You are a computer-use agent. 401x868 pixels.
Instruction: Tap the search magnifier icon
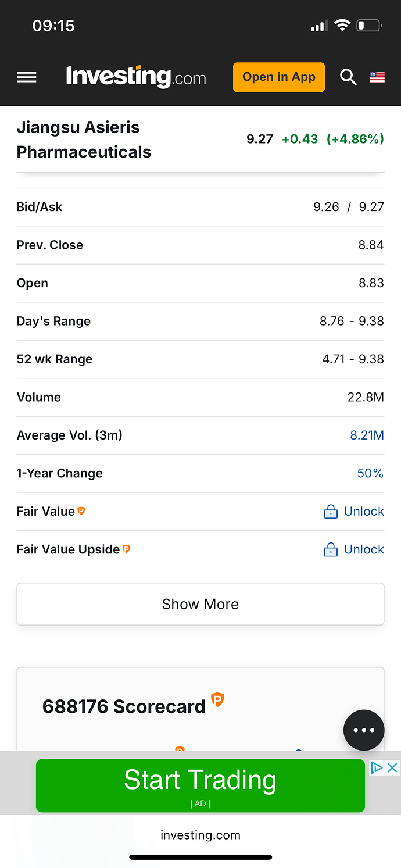point(348,77)
